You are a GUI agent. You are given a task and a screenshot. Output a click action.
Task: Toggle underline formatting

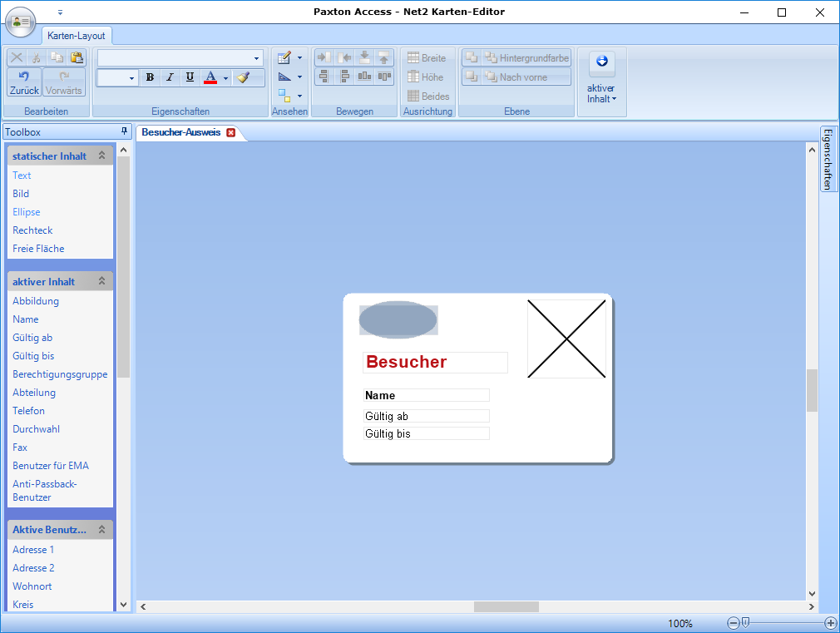click(190, 77)
